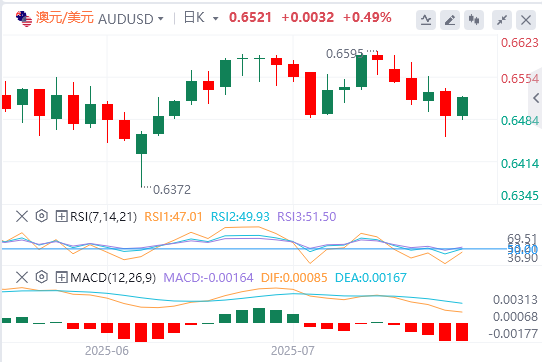Remove the RSI indicator panel
542x362 pixels.
(x=22, y=217)
